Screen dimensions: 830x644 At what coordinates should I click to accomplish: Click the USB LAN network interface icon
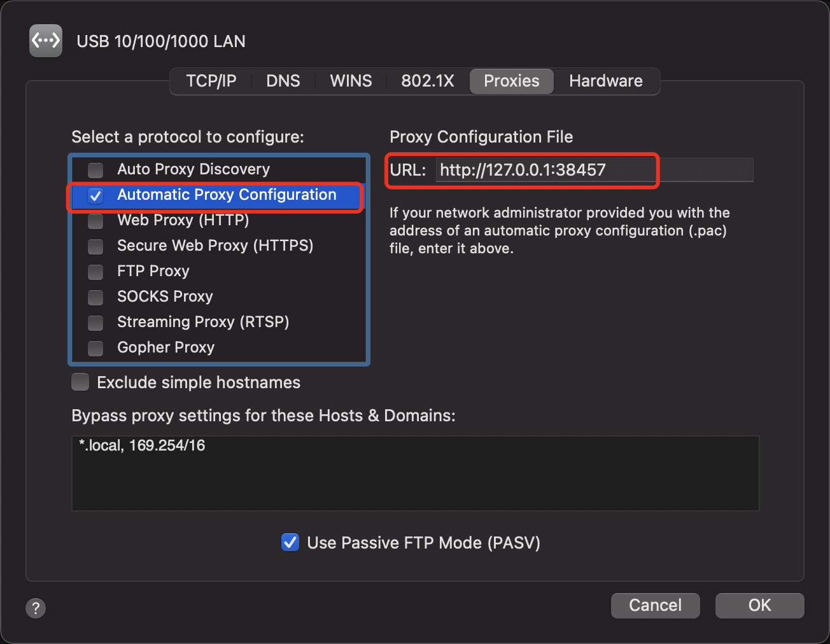pos(46,41)
